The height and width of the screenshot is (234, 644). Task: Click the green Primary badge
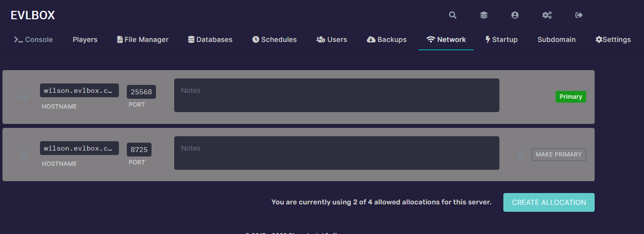click(570, 97)
